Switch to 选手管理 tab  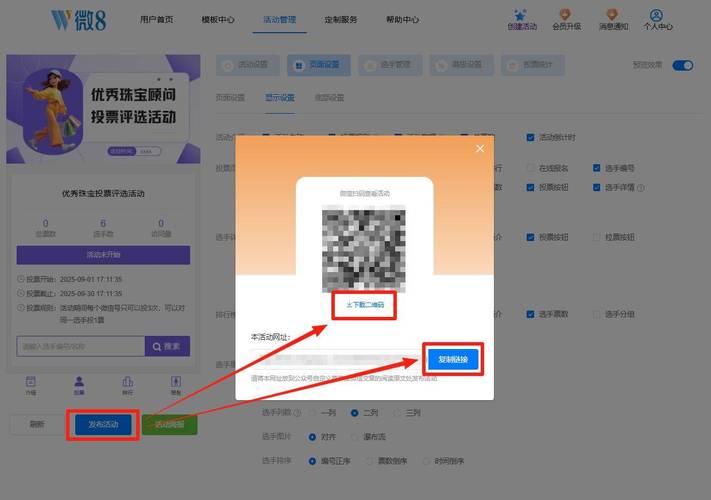390,65
